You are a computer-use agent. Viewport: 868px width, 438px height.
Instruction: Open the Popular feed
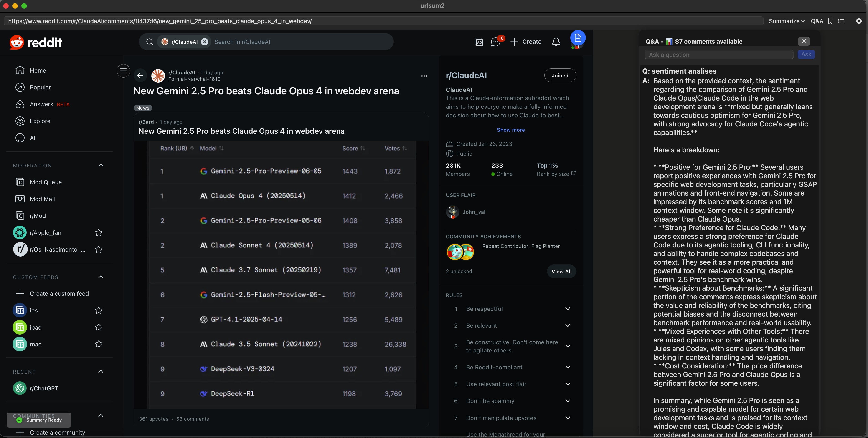point(40,87)
